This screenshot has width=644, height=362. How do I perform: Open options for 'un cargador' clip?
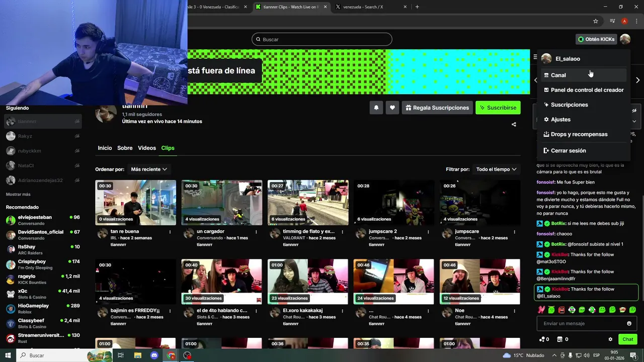(256, 232)
